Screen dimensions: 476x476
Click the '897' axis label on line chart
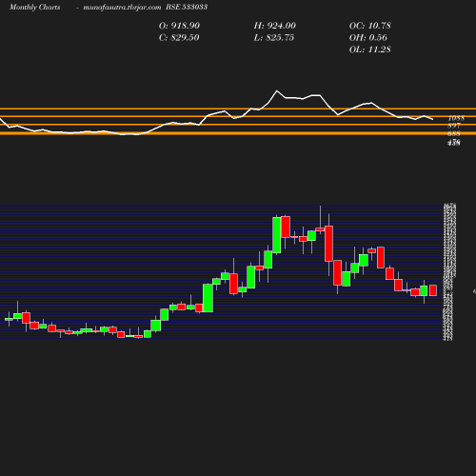(x=454, y=126)
